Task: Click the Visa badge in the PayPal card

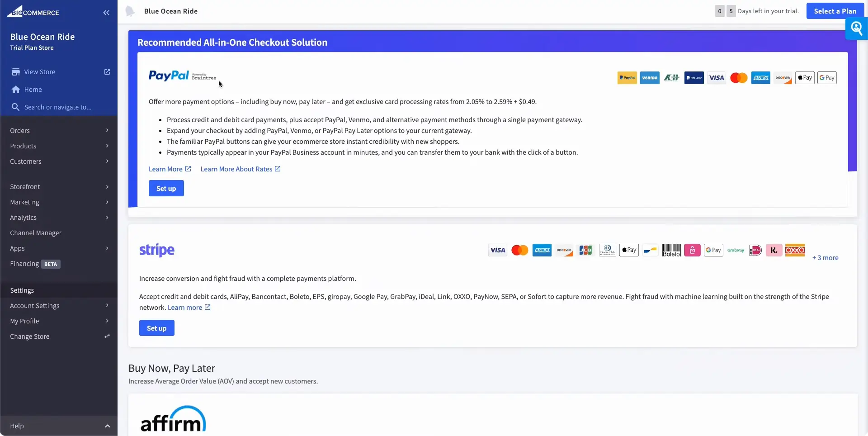Action: click(x=717, y=78)
